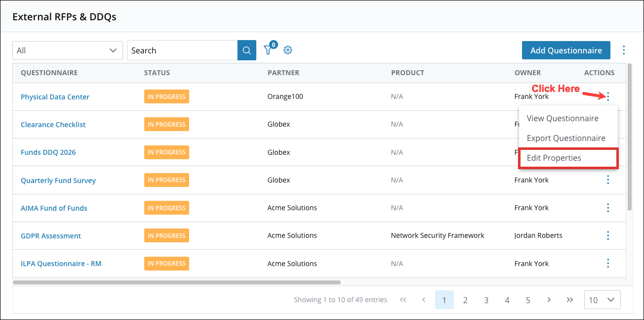Jump to last page arrow

point(570,300)
